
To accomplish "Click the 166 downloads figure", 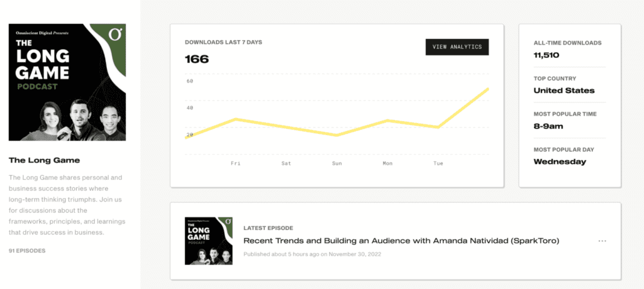I will [197, 60].
